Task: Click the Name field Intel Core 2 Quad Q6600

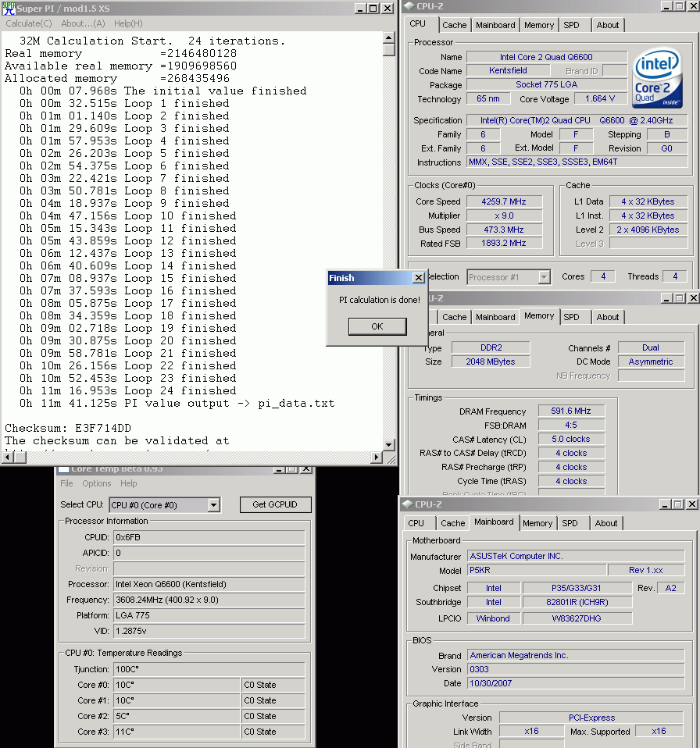Action: click(x=546, y=57)
